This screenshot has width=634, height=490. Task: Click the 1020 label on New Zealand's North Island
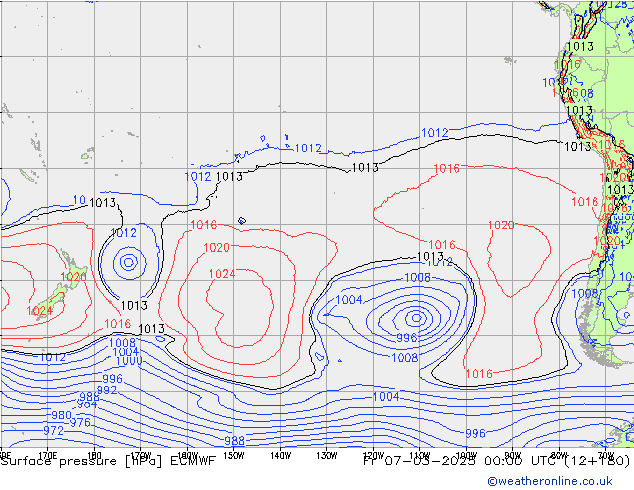coord(73,277)
